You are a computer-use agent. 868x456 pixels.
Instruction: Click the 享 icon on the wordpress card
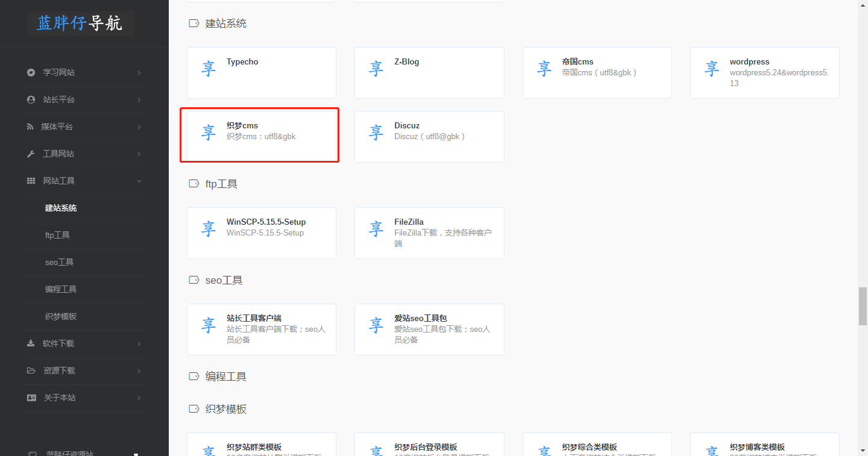click(712, 69)
